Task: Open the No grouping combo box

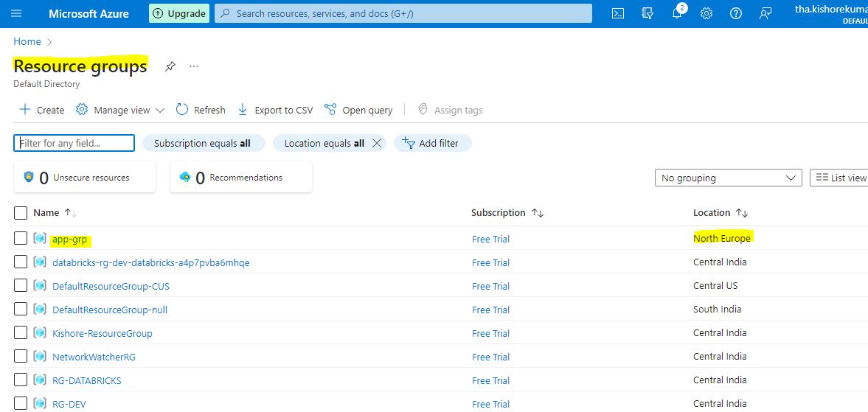Action: 728,178
